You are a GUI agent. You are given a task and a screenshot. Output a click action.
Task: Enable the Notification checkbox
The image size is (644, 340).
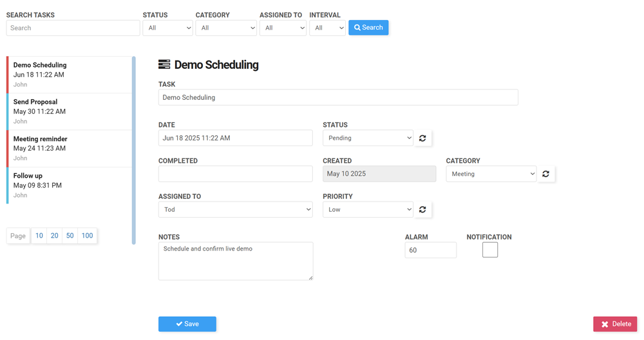point(489,250)
